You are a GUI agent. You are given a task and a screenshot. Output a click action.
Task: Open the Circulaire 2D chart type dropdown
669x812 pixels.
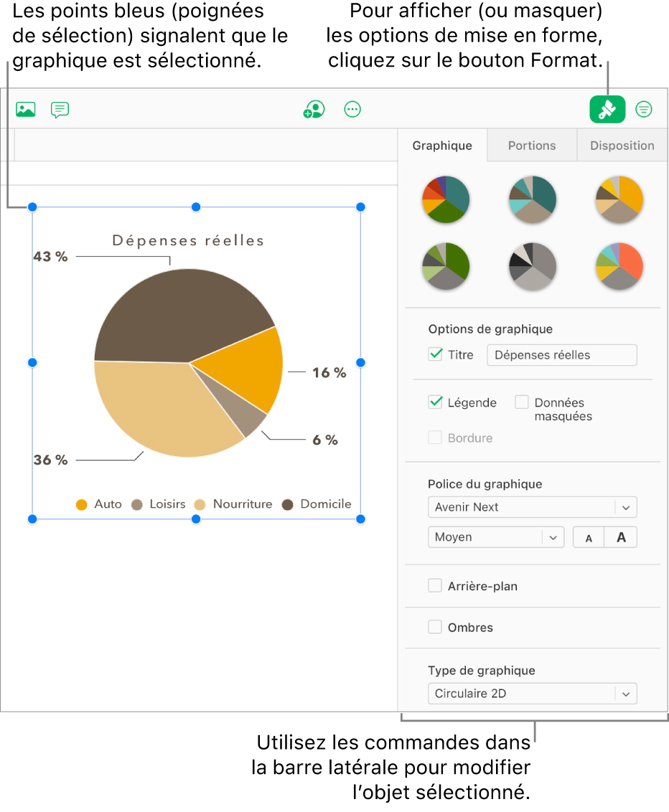(x=532, y=694)
